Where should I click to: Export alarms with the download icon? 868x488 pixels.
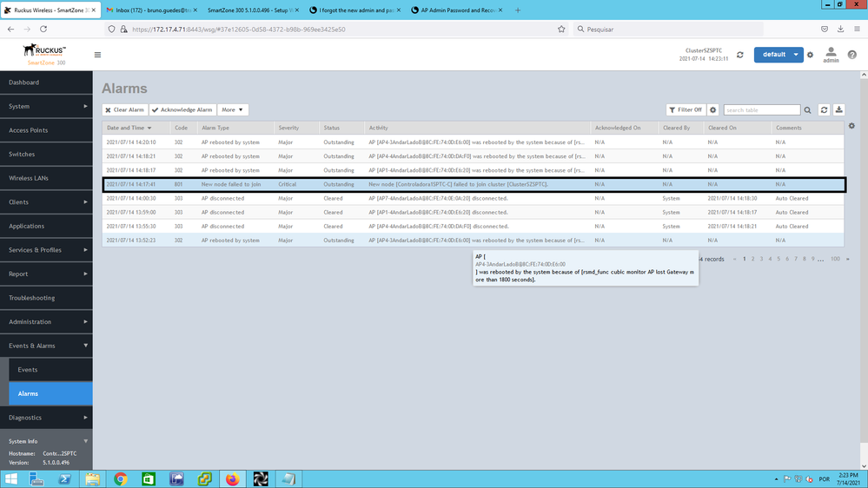839,110
